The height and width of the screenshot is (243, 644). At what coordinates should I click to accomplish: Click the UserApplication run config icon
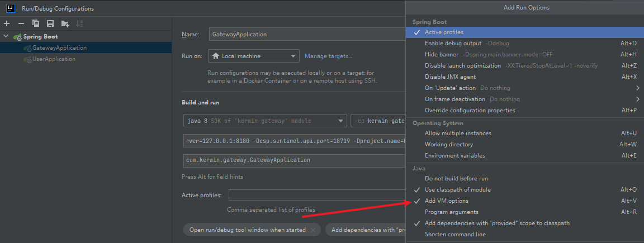[27, 59]
